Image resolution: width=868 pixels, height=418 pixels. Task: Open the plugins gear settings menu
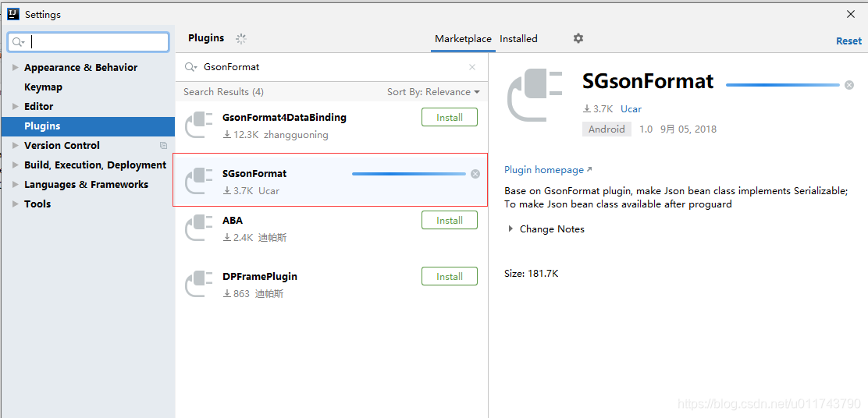tap(578, 38)
